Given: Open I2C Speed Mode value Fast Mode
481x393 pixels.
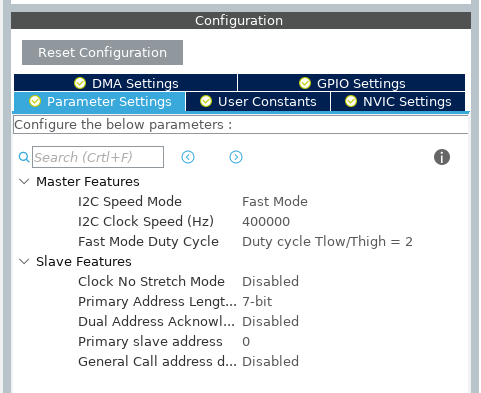Looking at the screenshot, I should point(275,202).
